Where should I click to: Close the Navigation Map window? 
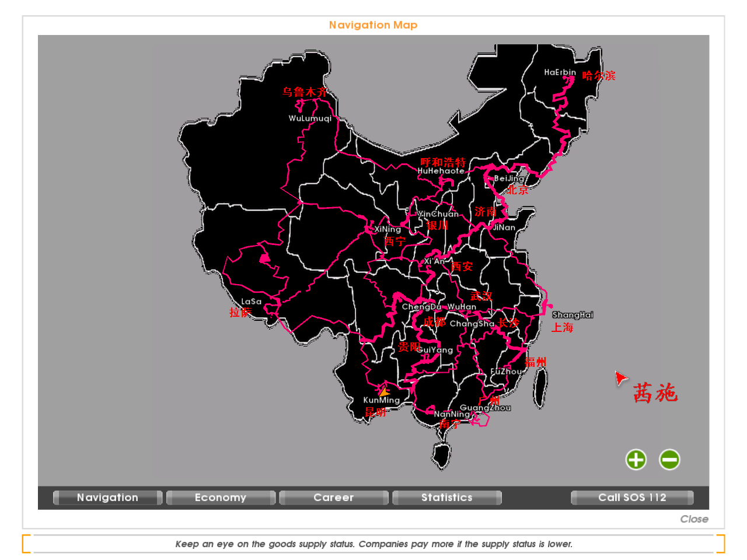tap(694, 519)
